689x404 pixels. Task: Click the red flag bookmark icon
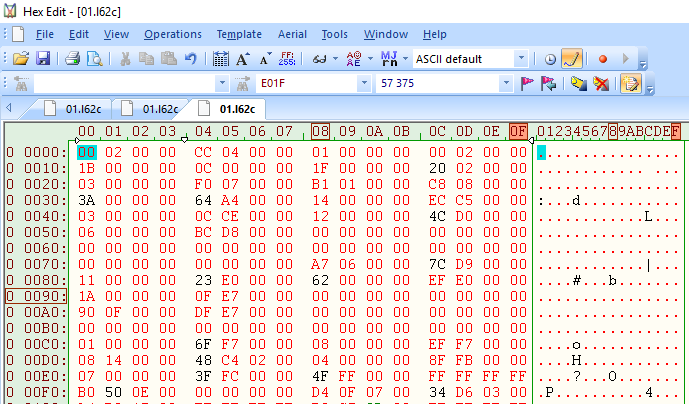(x=526, y=83)
